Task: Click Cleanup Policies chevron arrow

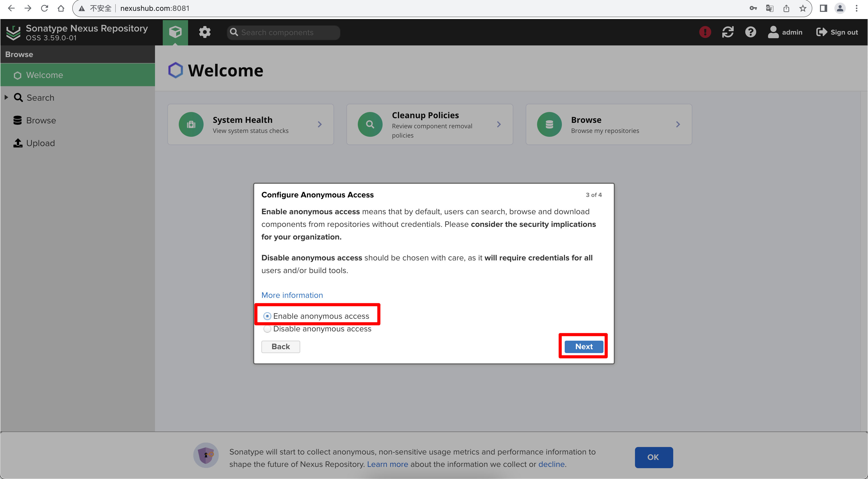Action: click(x=499, y=124)
